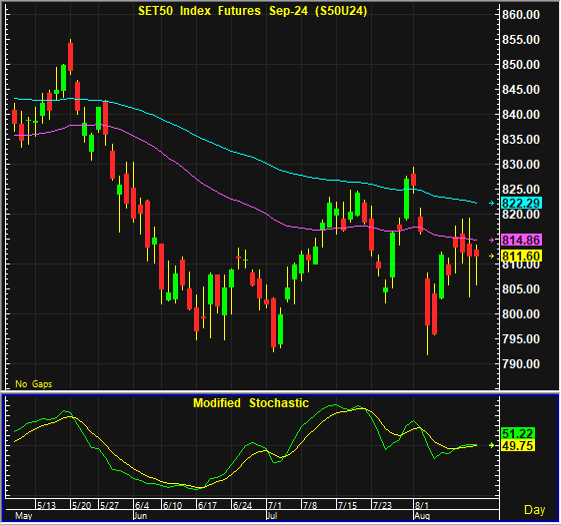Click the yellow 49.75 stochastic value label

(518, 446)
